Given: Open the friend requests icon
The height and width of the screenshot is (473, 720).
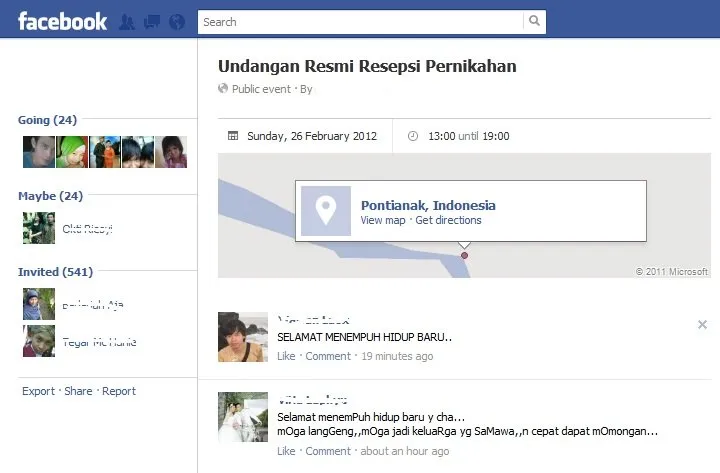Looking at the screenshot, I should coord(127,22).
